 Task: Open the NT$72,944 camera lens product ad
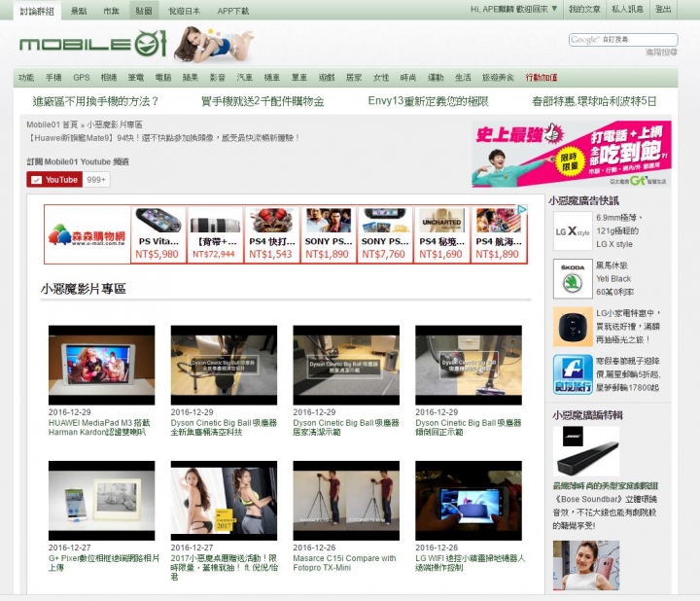click(214, 234)
